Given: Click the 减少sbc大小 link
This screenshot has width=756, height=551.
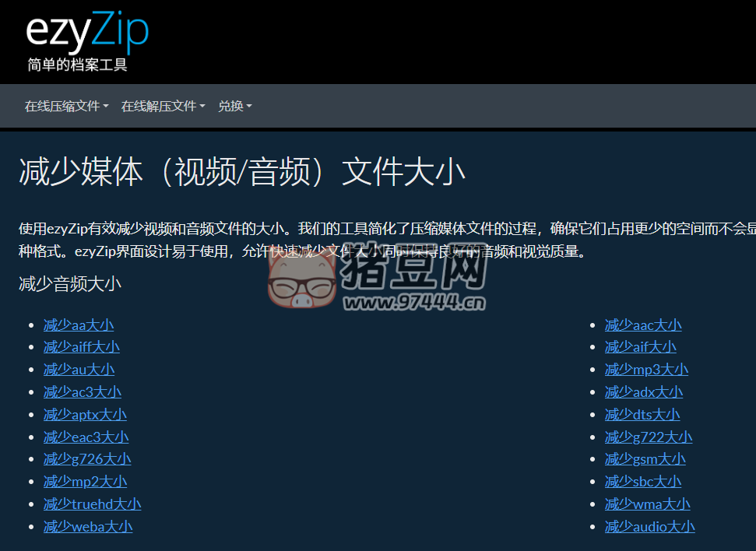Looking at the screenshot, I should coord(643,482).
